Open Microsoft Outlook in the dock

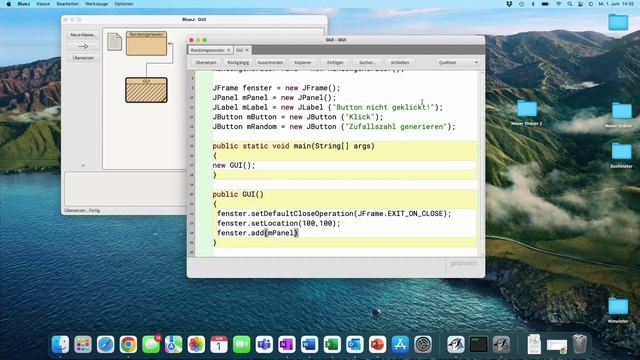click(x=355, y=344)
